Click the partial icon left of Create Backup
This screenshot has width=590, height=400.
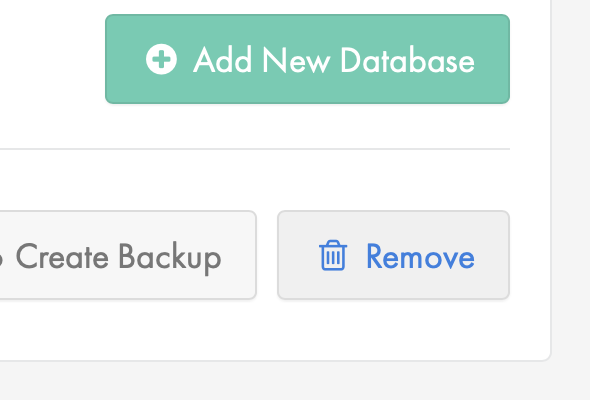click(x=1, y=259)
